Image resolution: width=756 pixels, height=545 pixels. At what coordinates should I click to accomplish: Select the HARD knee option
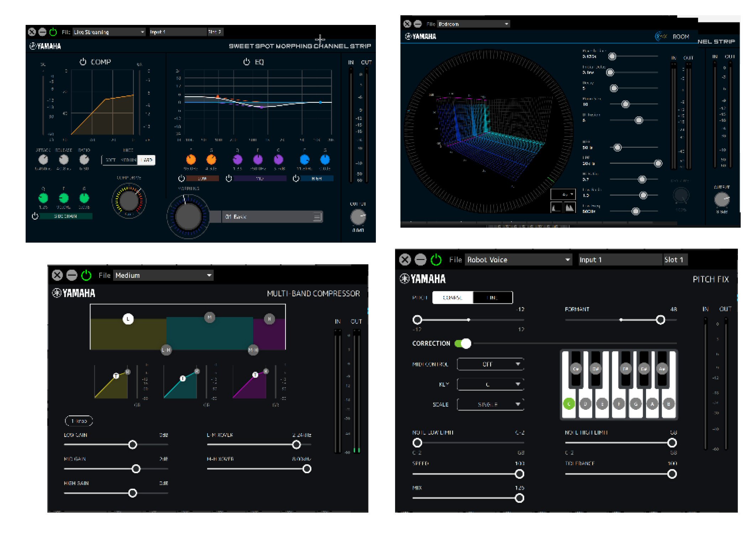[x=147, y=160]
